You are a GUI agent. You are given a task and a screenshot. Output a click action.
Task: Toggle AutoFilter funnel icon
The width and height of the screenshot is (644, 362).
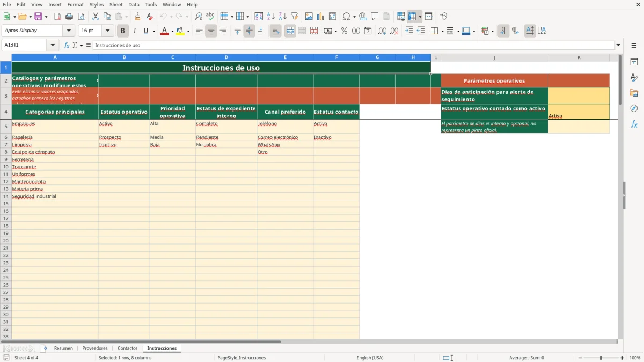coord(295,17)
